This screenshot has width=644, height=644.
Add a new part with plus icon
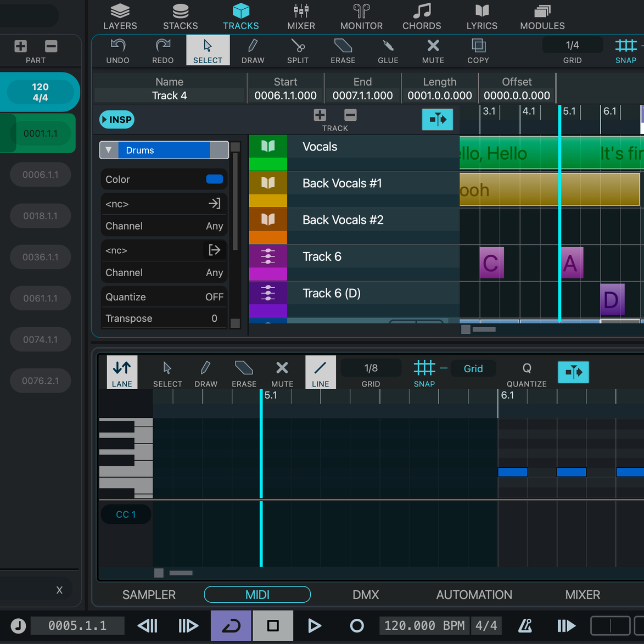tap(20, 46)
